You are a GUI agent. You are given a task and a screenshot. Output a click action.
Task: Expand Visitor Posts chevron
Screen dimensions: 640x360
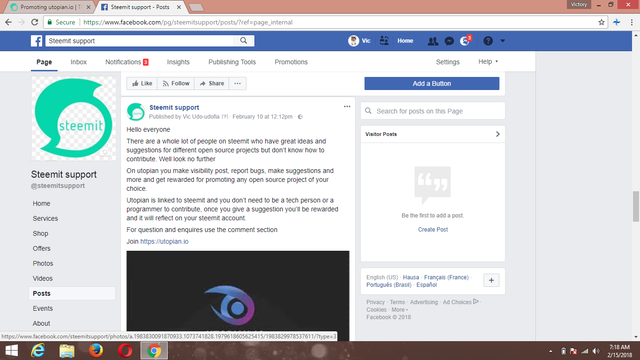click(498, 134)
